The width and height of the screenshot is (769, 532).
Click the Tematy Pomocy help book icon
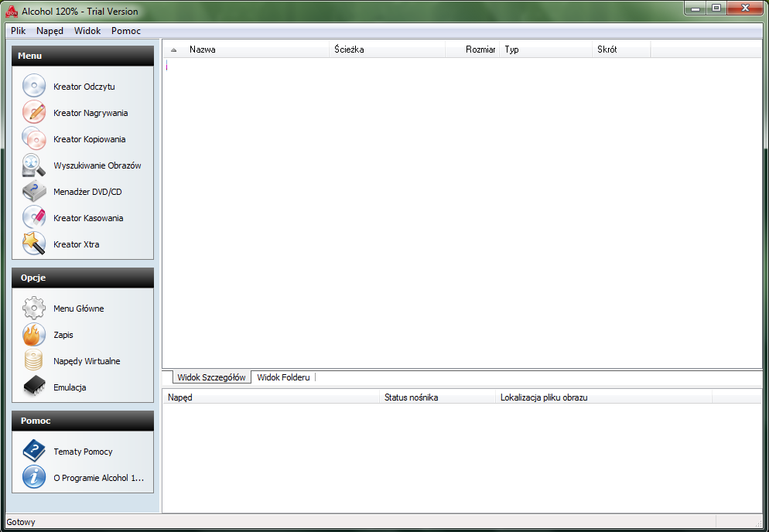34,452
